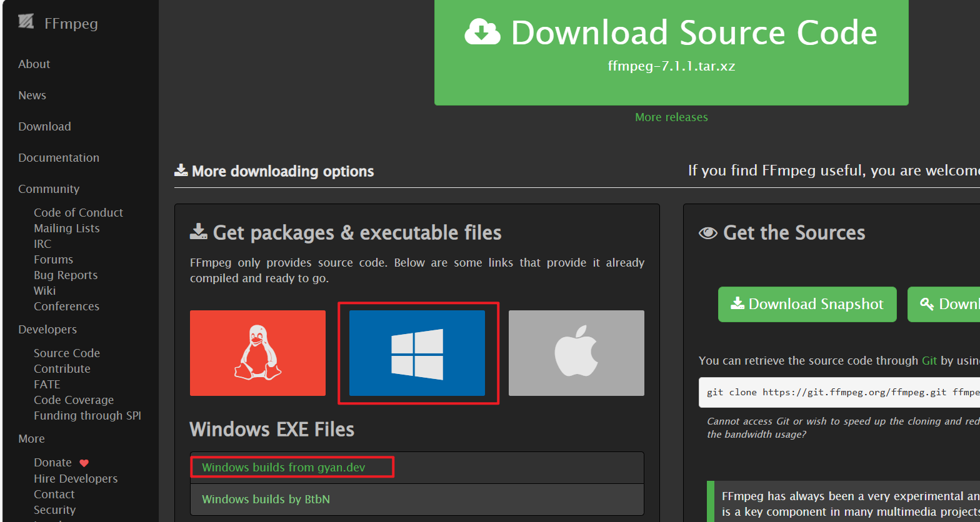Open Windows builds from gyan.dev

pyautogui.click(x=284, y=468)
